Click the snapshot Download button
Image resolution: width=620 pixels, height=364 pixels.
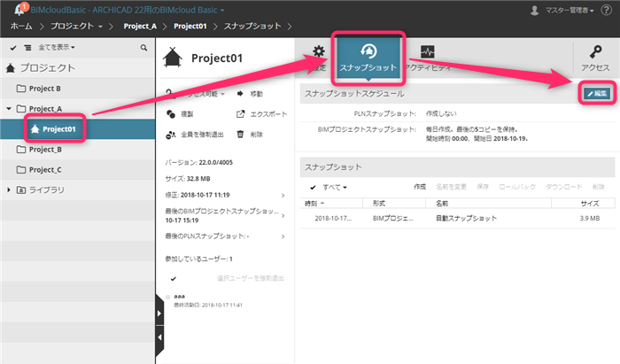[564, 187]
